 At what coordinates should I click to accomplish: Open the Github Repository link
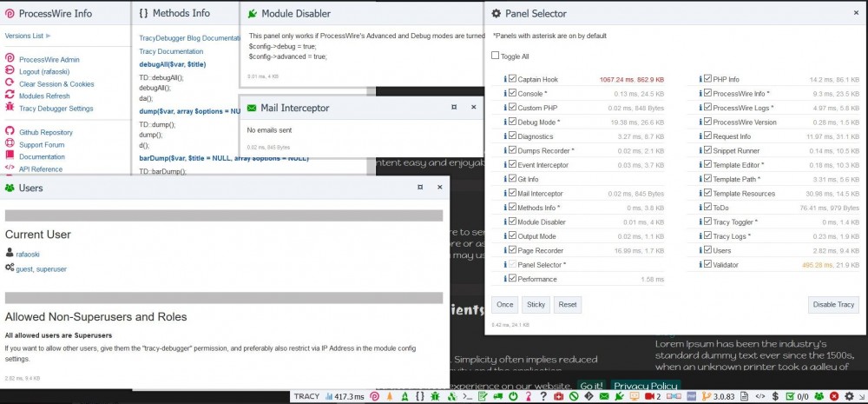click(45, 132)
